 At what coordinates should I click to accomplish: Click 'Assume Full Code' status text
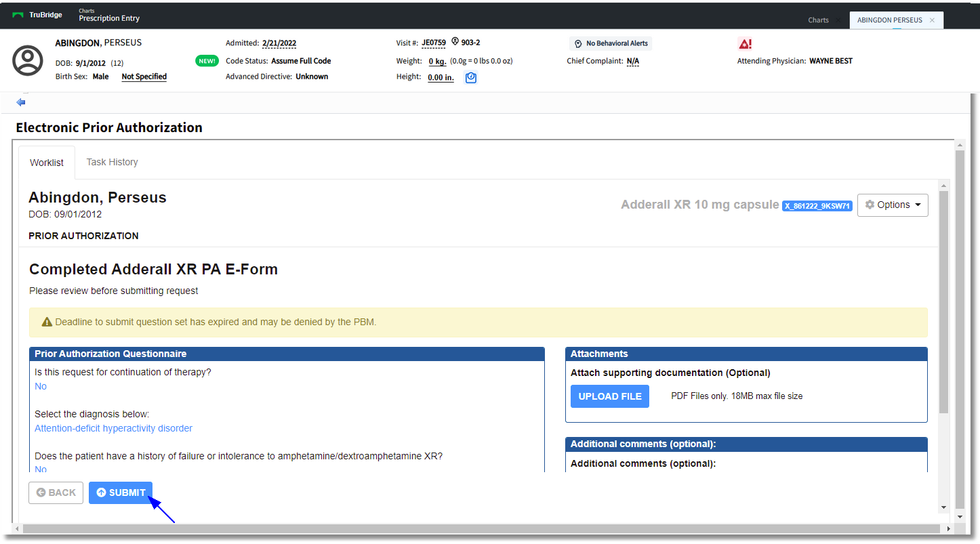click(301, 61)
